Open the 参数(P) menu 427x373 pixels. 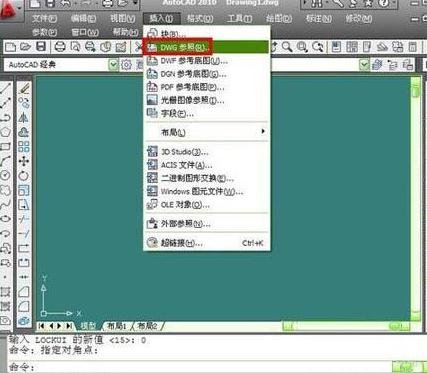tap(45, 32)
